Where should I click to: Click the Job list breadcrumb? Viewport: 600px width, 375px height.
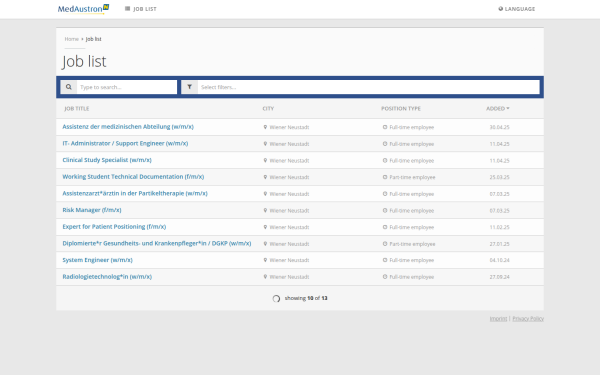click(93, 39)
